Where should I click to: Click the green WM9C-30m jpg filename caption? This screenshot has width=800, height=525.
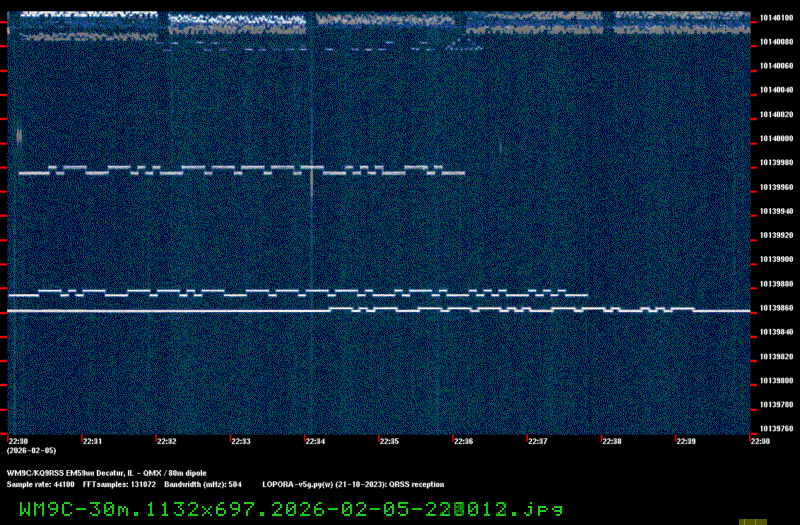[x=291, y=509]
